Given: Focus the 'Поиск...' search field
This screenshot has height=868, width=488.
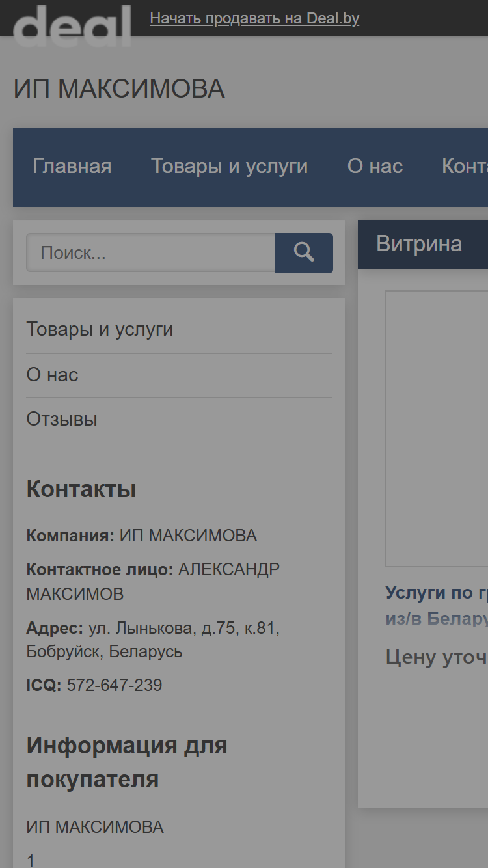Looking at the screenshot, I should (150, 253).
